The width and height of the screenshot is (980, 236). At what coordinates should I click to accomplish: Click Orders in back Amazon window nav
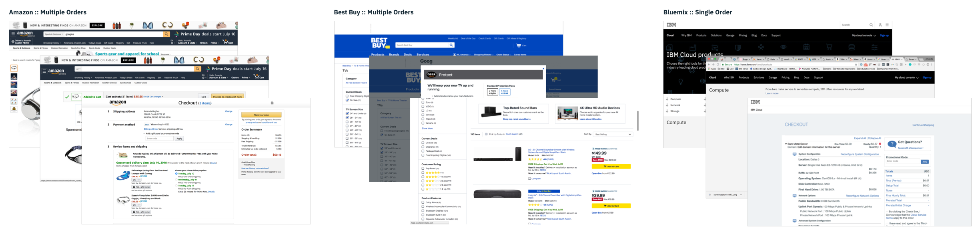point(204,43)
